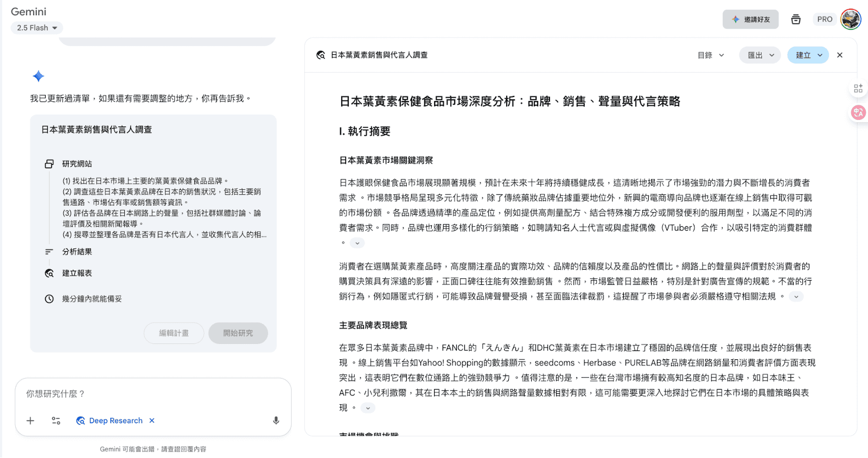Click the Gemini logo text
The image size is (868, 458).
click(x=29, y=11)
